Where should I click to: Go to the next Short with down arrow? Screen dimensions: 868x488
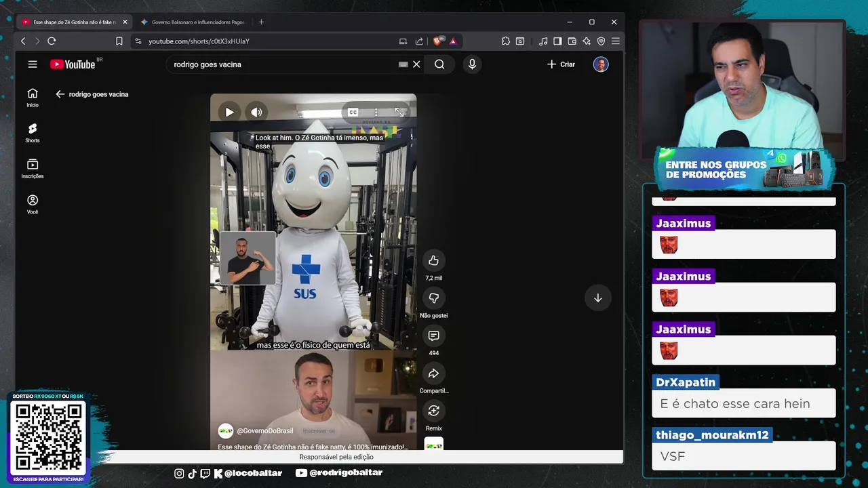[x=598, y=298]
